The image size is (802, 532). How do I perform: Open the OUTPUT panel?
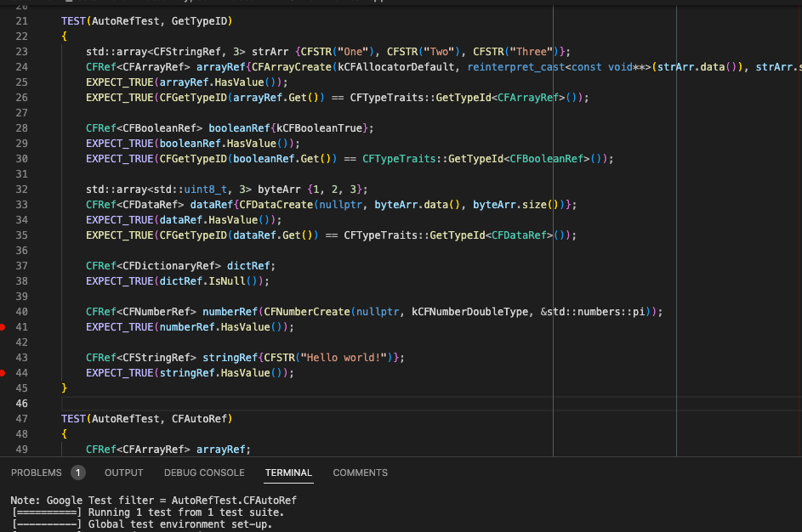click(x=123, y=473)
